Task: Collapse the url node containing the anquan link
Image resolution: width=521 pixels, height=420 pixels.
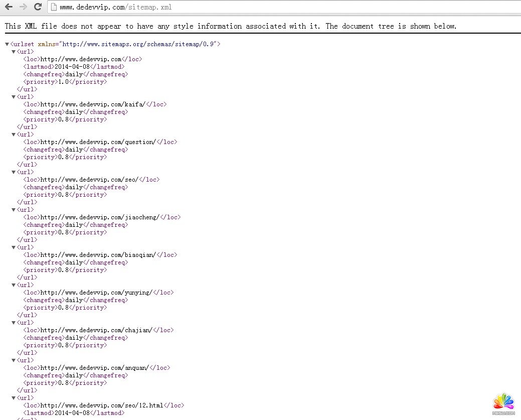Action: (x=14, y=361)
